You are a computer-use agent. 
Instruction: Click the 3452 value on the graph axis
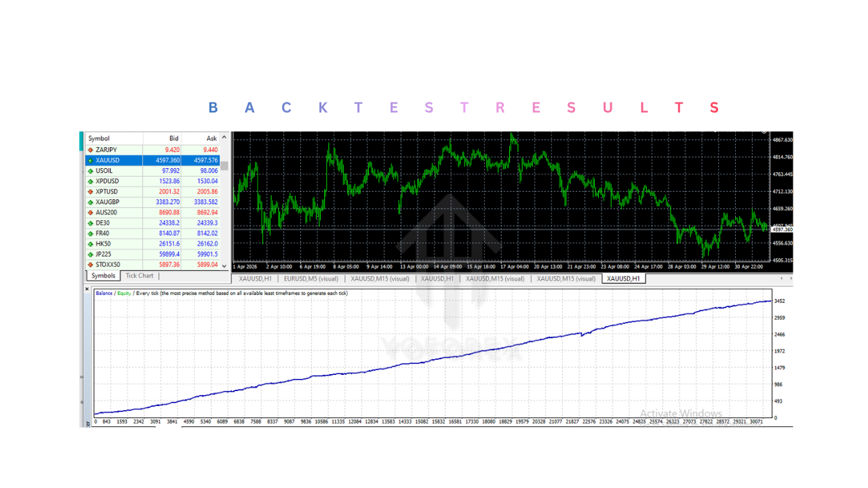(780, 301)
